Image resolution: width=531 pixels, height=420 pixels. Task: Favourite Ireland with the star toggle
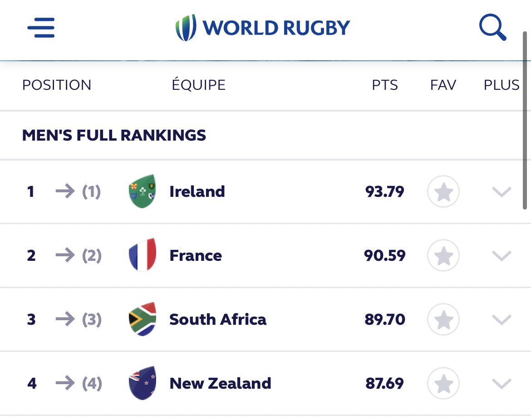(x=443, y=191)
